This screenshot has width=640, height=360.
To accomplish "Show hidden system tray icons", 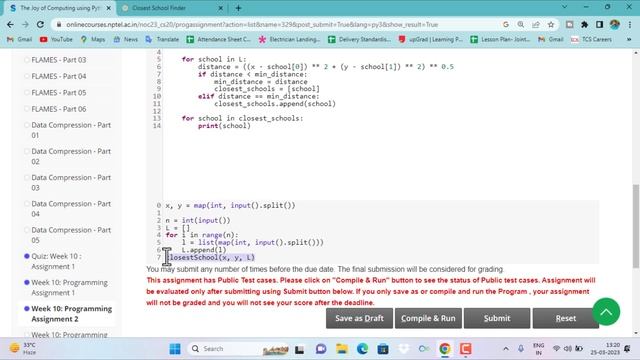I will coord(506,349).
